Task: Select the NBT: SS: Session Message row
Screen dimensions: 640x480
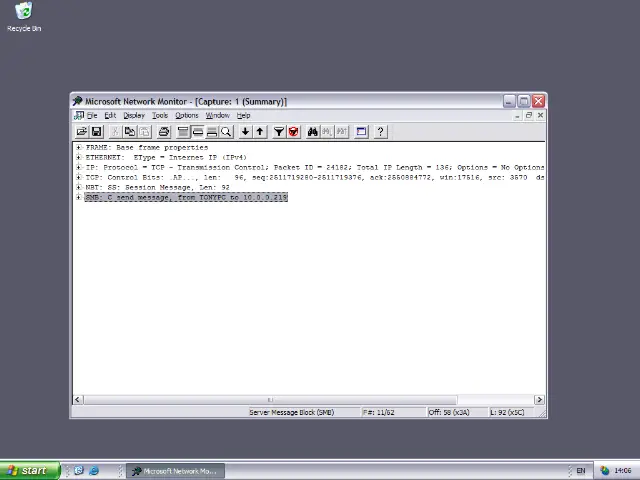Action: click(158, 187)
